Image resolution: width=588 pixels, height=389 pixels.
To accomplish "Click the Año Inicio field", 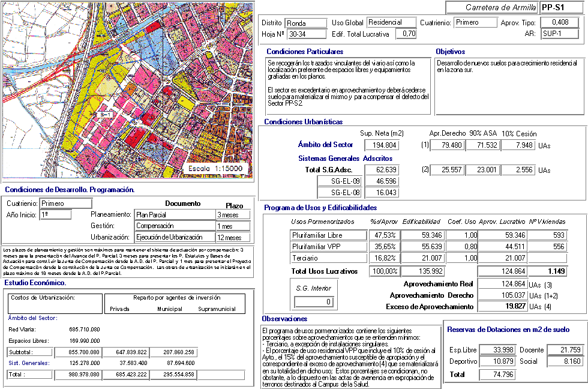I will coord(56,214).
